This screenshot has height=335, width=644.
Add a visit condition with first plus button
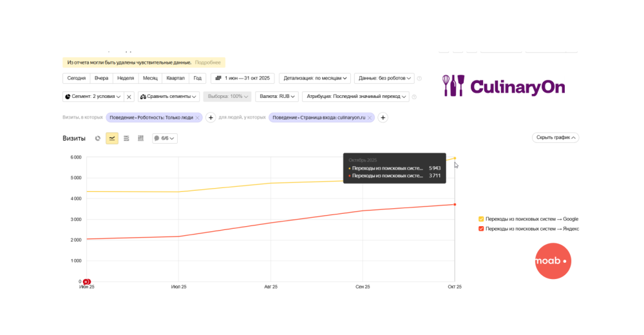click(x=211, y=118)
